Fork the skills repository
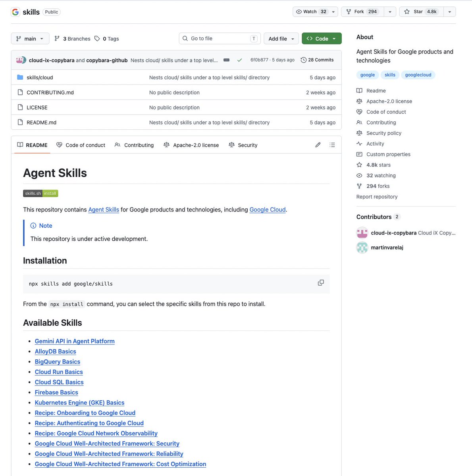The image size is (472, 476). point(362,12)
